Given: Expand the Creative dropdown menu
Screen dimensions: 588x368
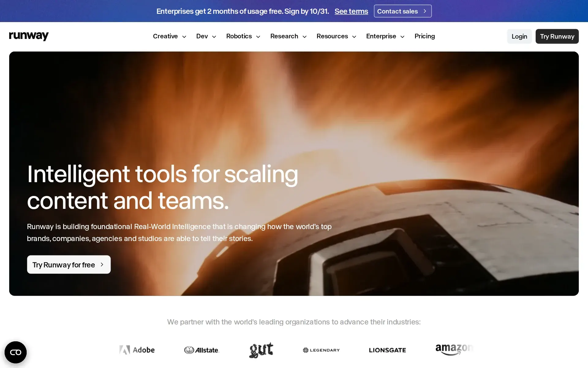Looking at the screenshot, I should coord(170,36).
